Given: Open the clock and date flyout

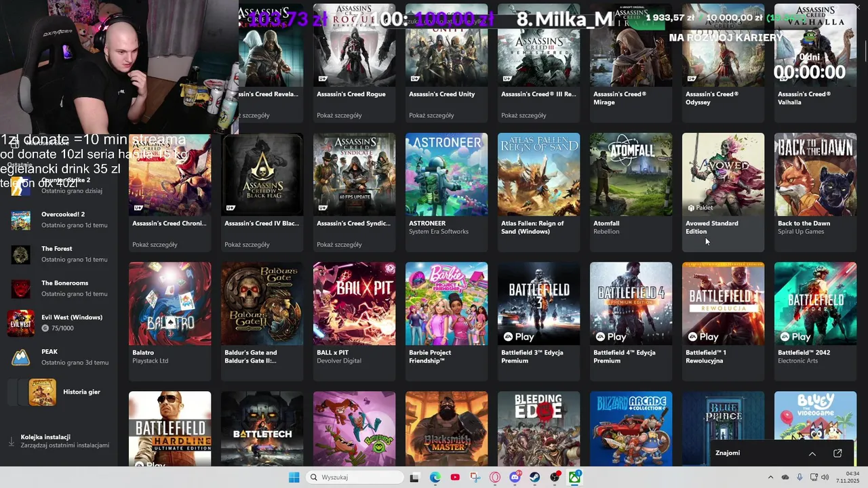Looking at the screenshot, I should click(848, 477).
